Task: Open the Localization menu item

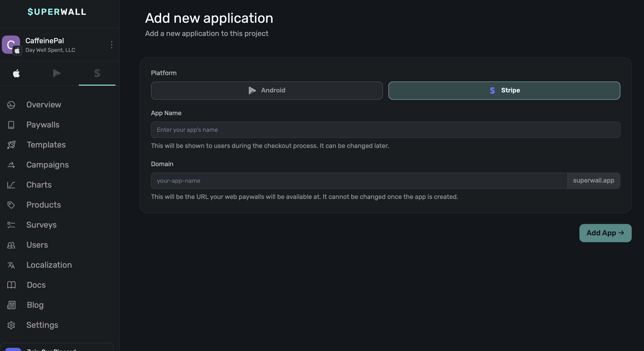Action: tap(49, 265)
